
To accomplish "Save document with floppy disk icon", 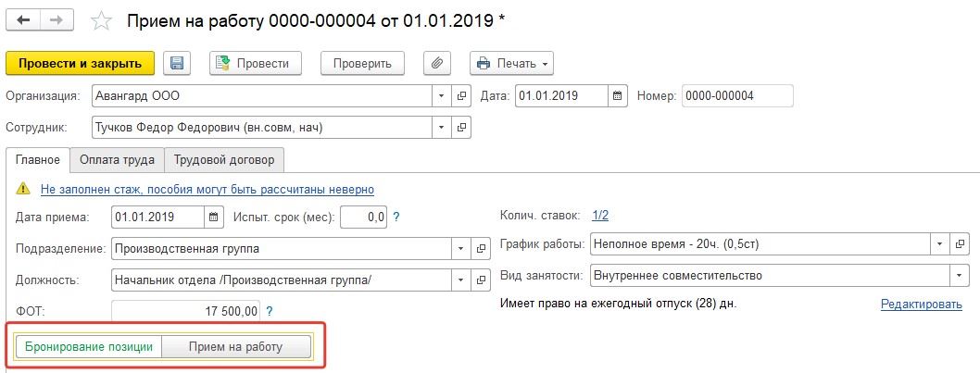I will pyautogui.click(x=177, y=63).
